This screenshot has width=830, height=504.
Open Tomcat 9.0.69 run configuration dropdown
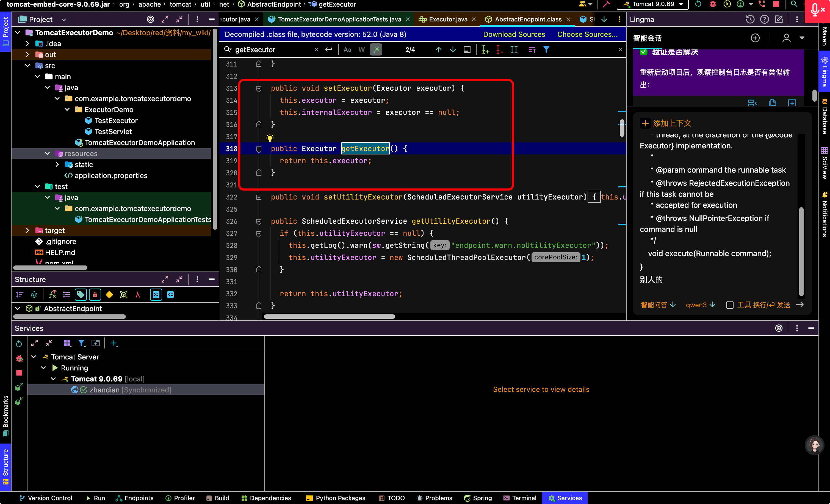[x=653, y=4]
